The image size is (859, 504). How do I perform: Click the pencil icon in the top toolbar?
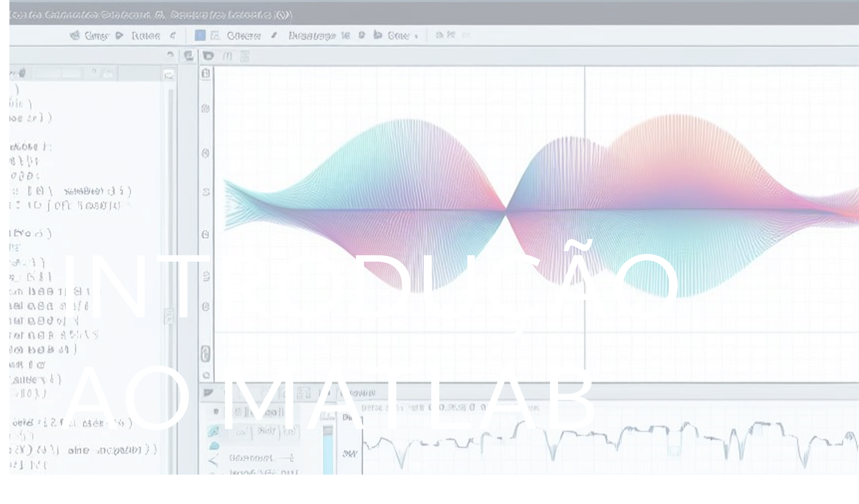pos(274,35)
